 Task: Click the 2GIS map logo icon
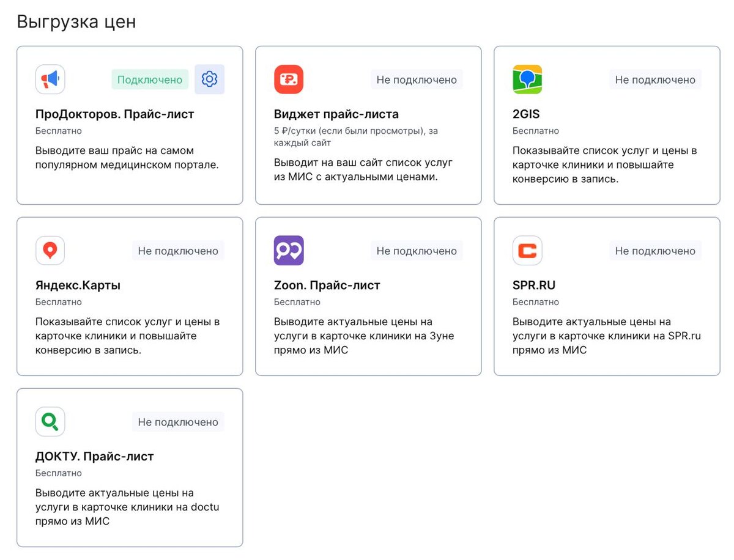click(527, 79)
